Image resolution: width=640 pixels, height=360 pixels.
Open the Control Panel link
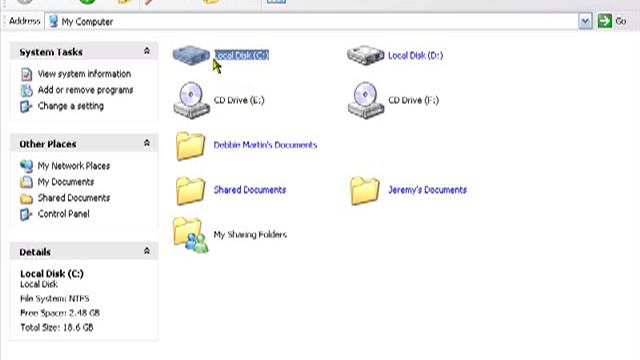63,214
